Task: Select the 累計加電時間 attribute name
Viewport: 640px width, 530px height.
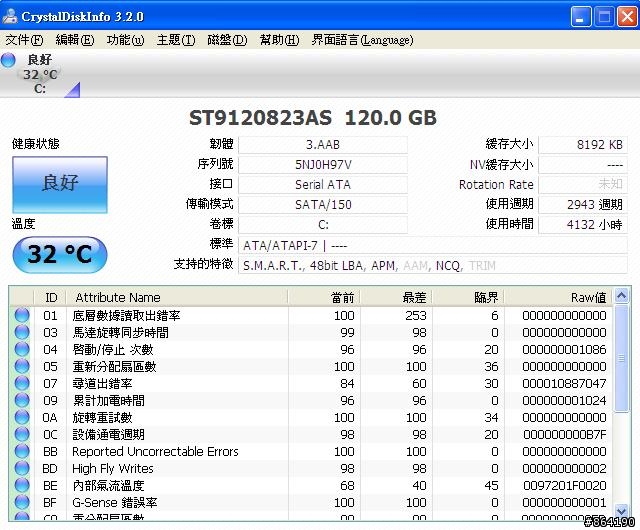Action: (x=108, y=401)
